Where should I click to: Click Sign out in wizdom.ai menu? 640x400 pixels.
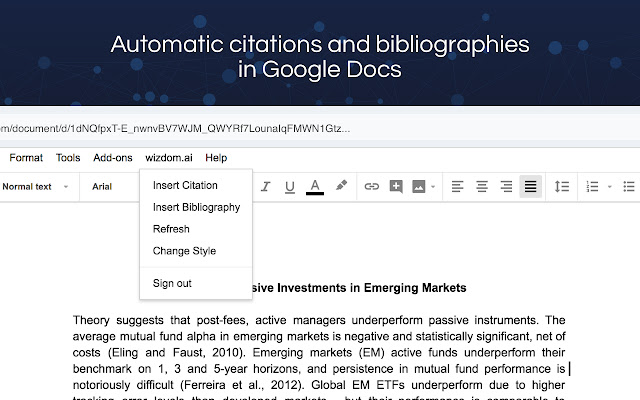[x=172, y=283]
